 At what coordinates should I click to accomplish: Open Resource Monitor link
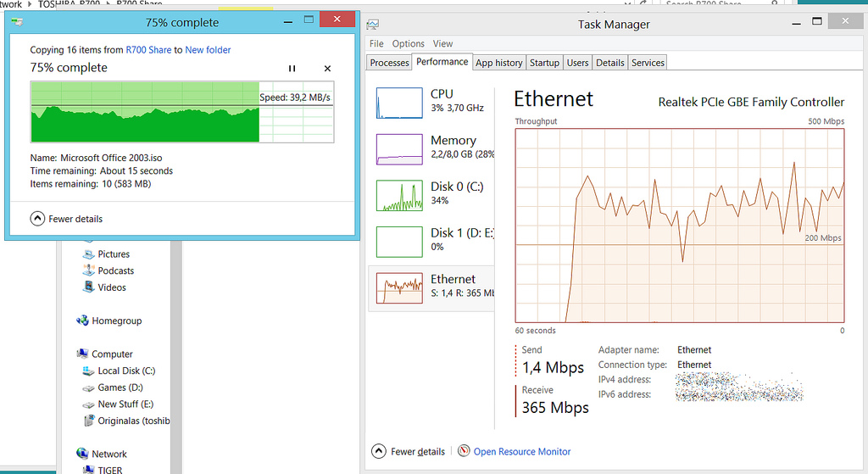pos(522,451)
